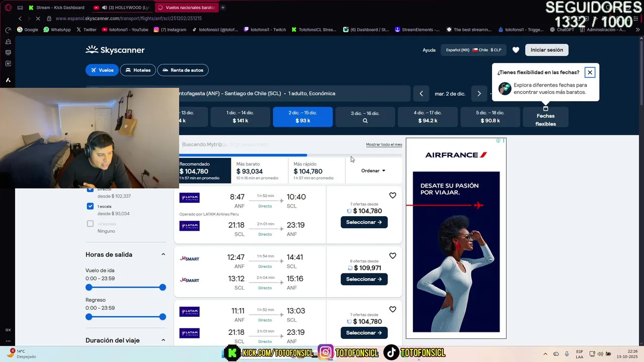Uncheck the 1 escala stops filter
The image size is (644, 362).
[90, 206]
